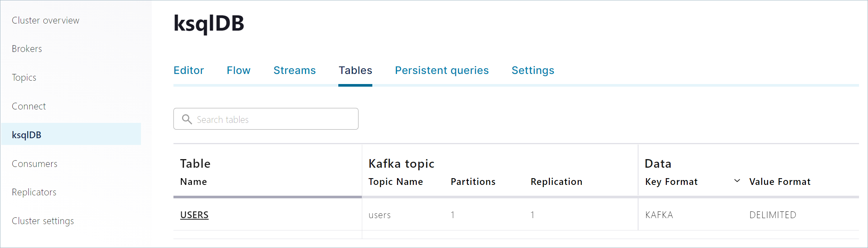The image size is (868, 248).
Task: Navigate to Cluster overview in sidebar
Action: pos(46,21)
